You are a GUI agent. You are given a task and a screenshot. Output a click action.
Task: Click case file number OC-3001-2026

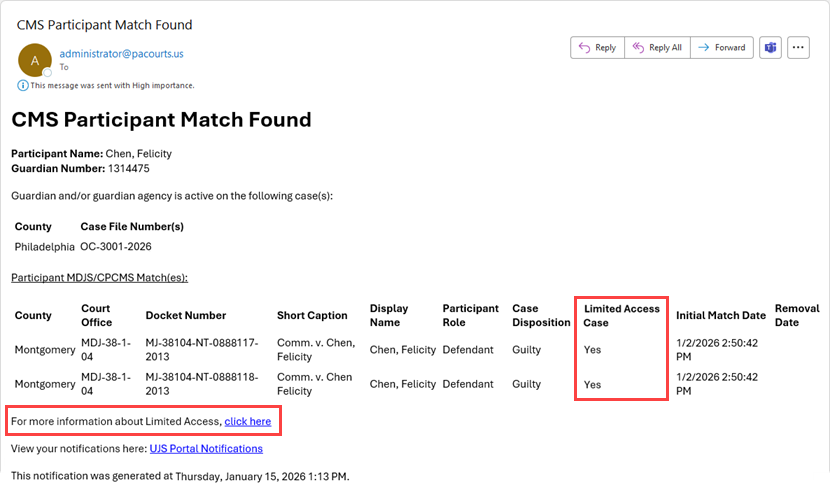(116, 246)
